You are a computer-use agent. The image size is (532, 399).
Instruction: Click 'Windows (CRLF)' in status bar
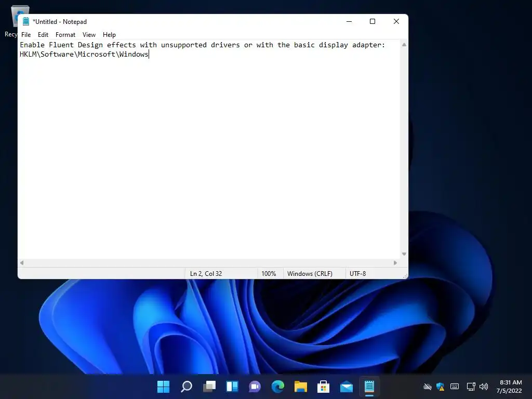310,273
